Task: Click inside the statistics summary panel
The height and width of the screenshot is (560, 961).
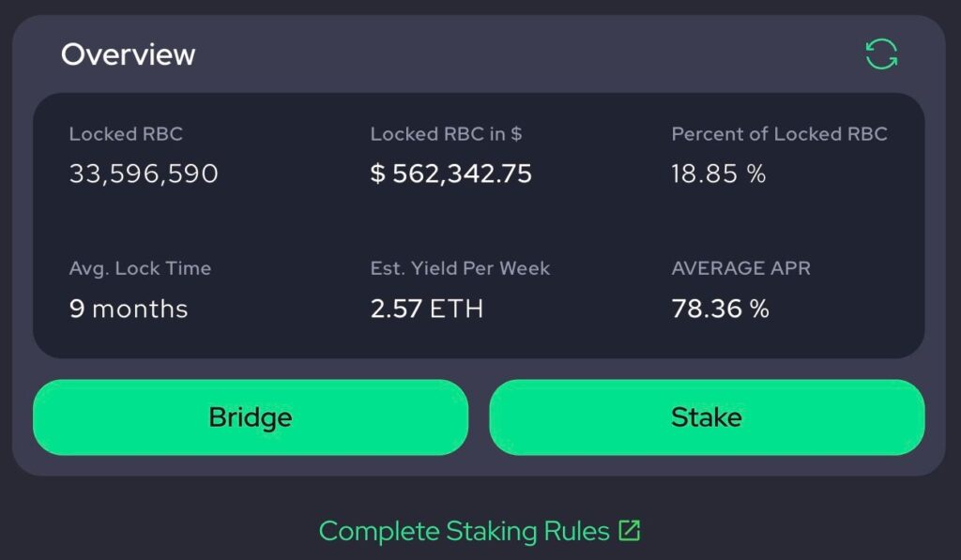Action: point(480,222)
